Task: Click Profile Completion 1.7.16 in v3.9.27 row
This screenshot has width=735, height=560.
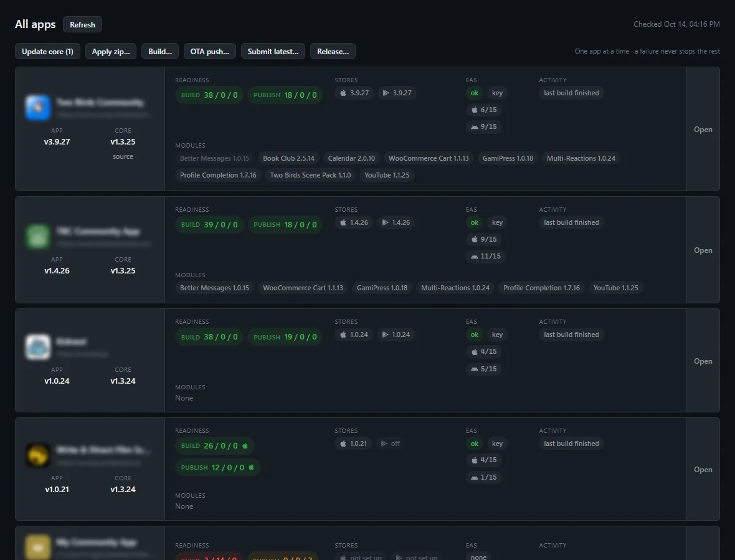Action: (x=218, y=175)
